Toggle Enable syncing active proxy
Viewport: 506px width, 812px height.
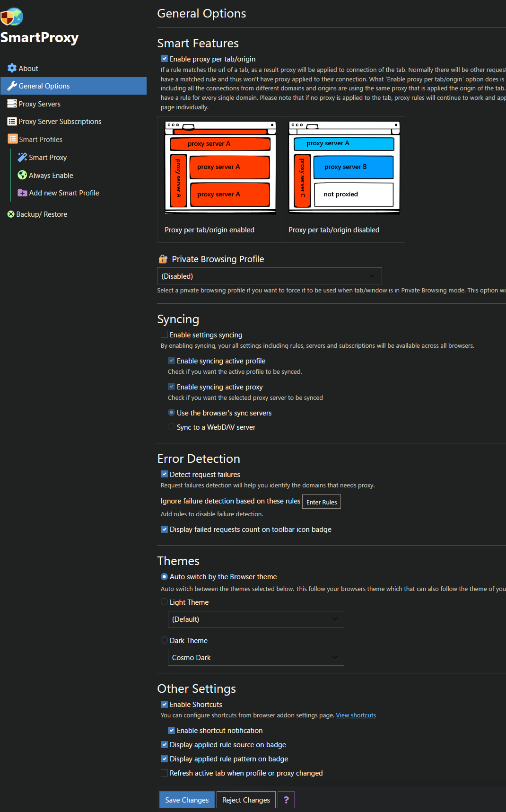point(171,387)
